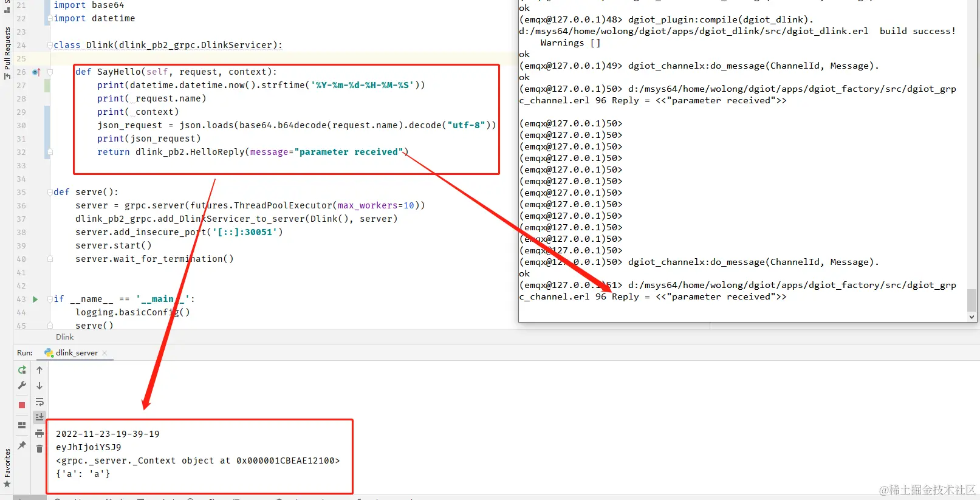
Task: Click the fold end marker on line 40
Action: [50, 259]
